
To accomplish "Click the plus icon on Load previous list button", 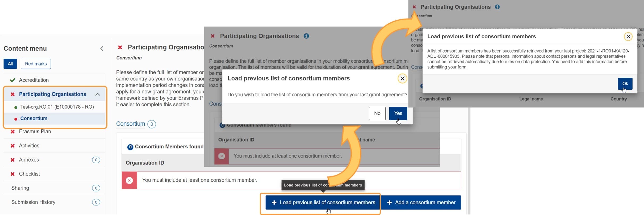I will click(x=274, y=203).
